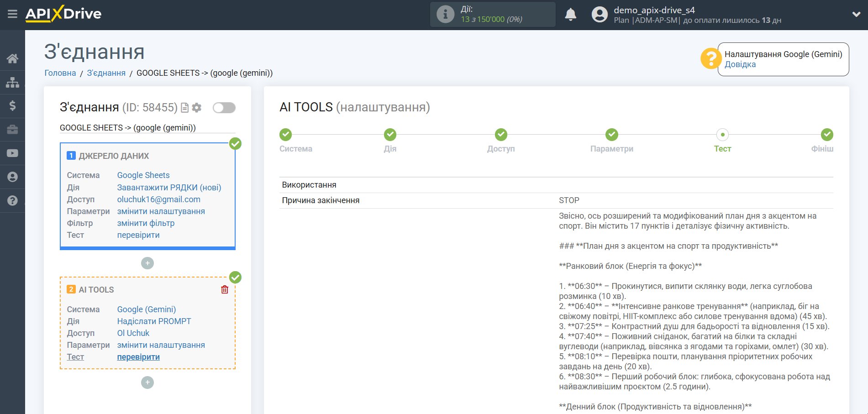Click the user avatar icon

pyautogui.click(x=600, y=15)
